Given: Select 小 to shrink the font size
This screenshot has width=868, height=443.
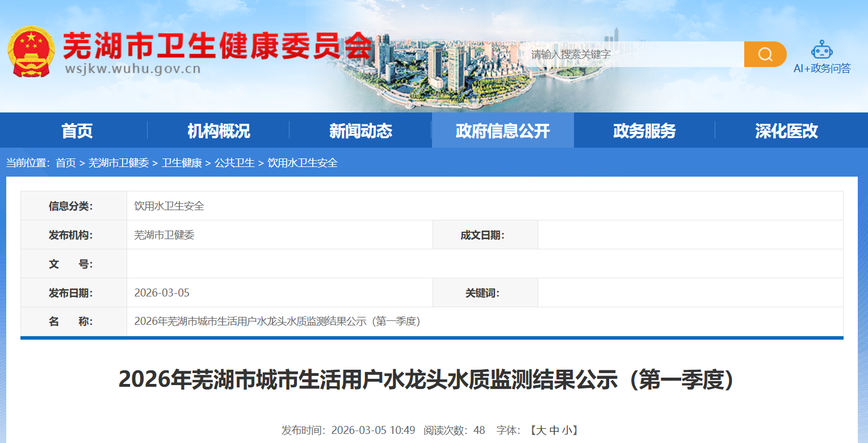Looking at the screenshot, I should [567, 429].
